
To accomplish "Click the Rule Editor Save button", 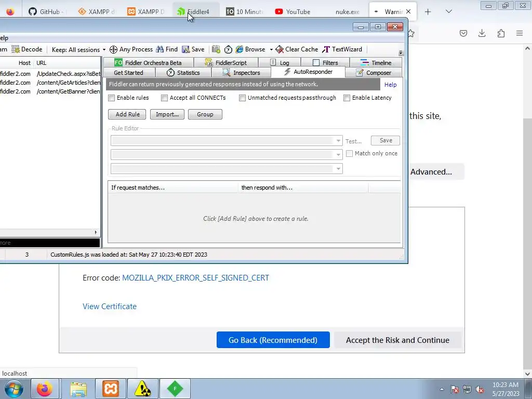I will pyautogui.click(x=385, y=140).
